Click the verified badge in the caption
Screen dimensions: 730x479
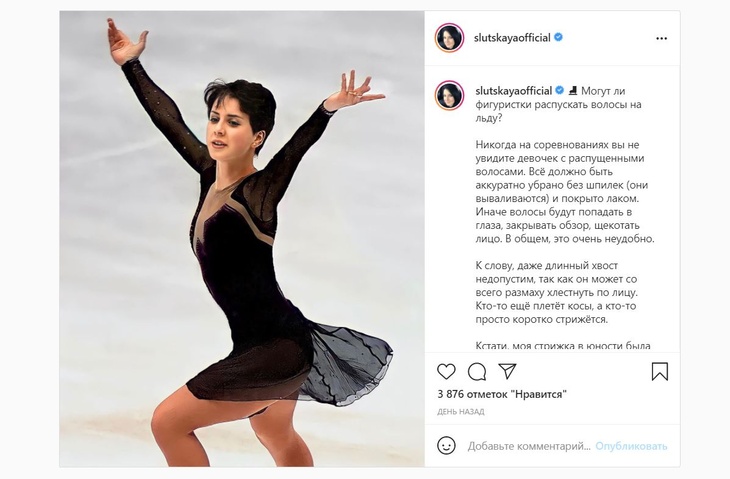[x=559, y=90]
